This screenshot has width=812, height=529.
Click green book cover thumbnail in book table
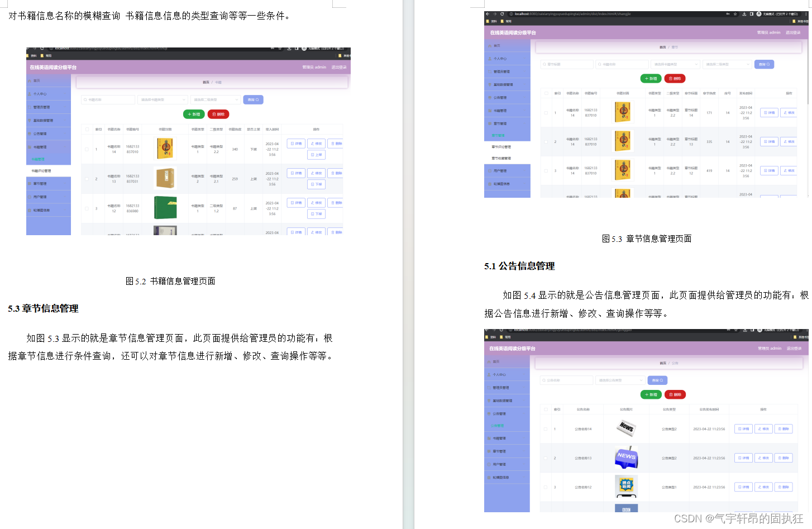pos(165,208)
